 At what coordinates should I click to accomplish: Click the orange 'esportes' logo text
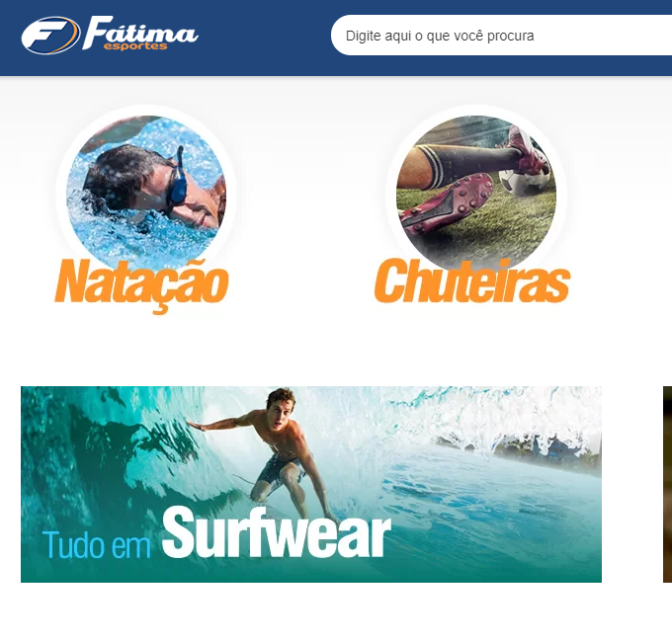click(135, 45)
